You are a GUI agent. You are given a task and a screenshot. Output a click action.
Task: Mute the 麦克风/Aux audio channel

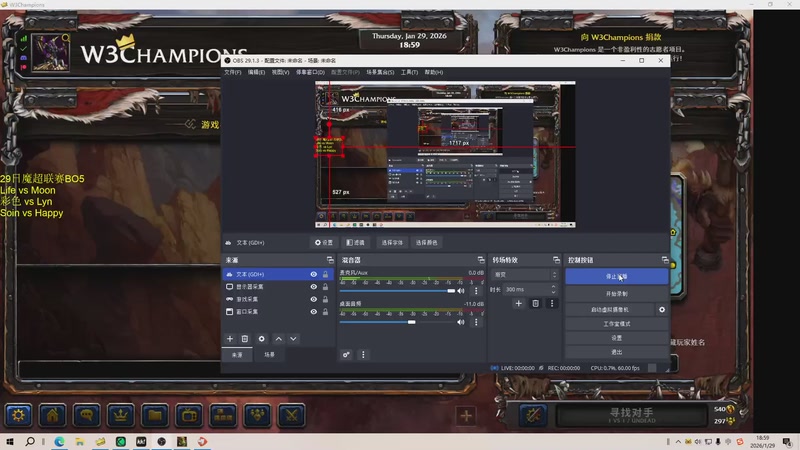tap(461, 291)
